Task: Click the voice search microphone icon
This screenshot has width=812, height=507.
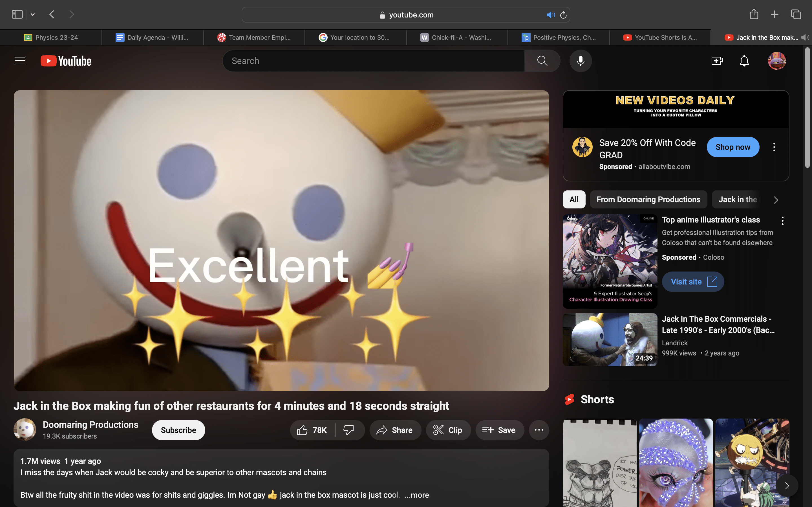Action: (581, 61)
